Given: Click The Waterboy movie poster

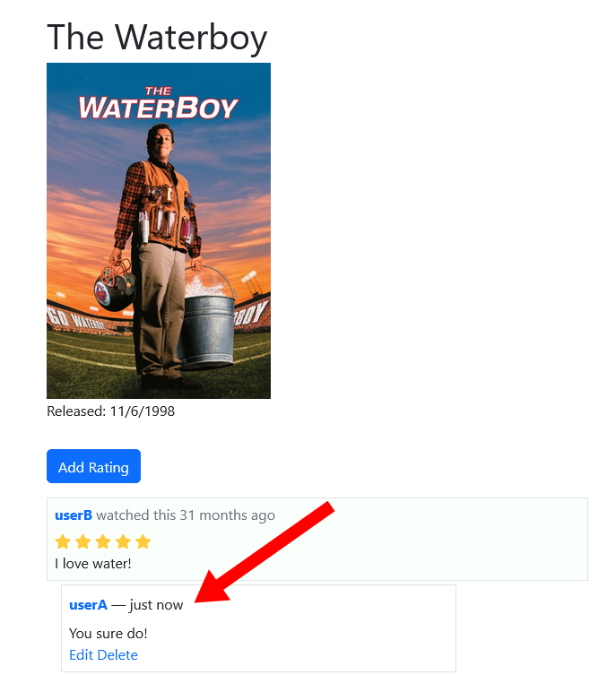Looking at the screenshot, I should (x=159, y=230).
